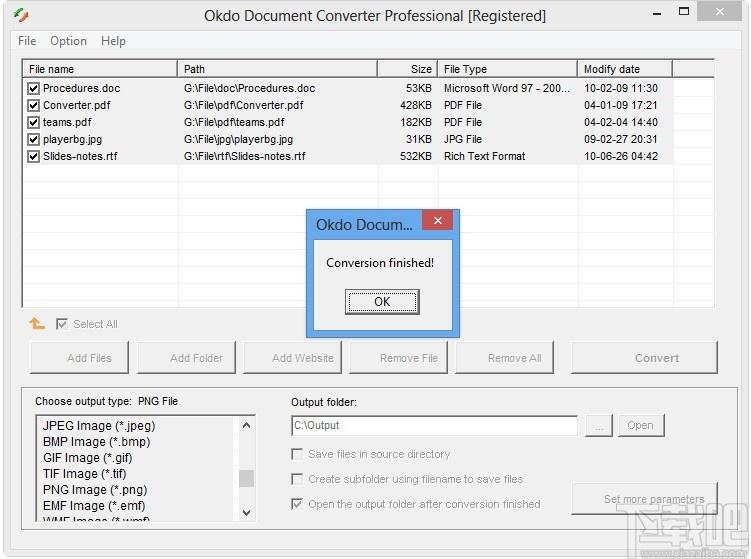Toggle the teams.pdf checkbox
Screen dimensions: 751x559
click(x=33, y=122)
